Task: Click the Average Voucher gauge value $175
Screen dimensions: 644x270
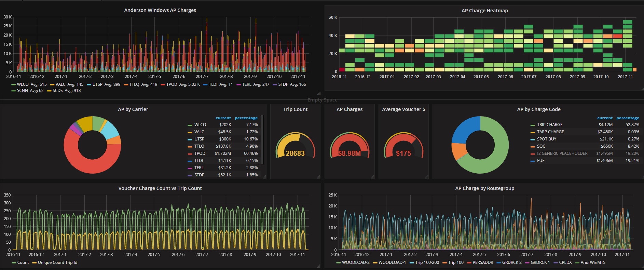Action: (x=403, y=153)
